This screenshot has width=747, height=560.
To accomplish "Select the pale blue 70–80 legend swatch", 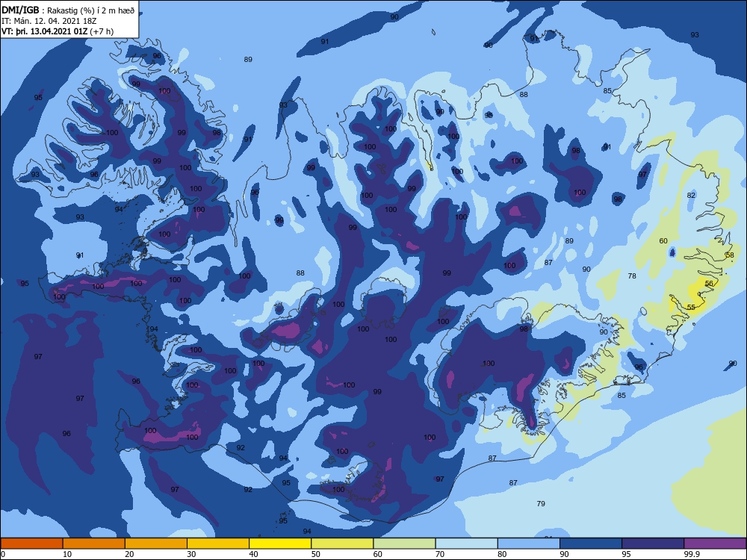I will 466,544.
